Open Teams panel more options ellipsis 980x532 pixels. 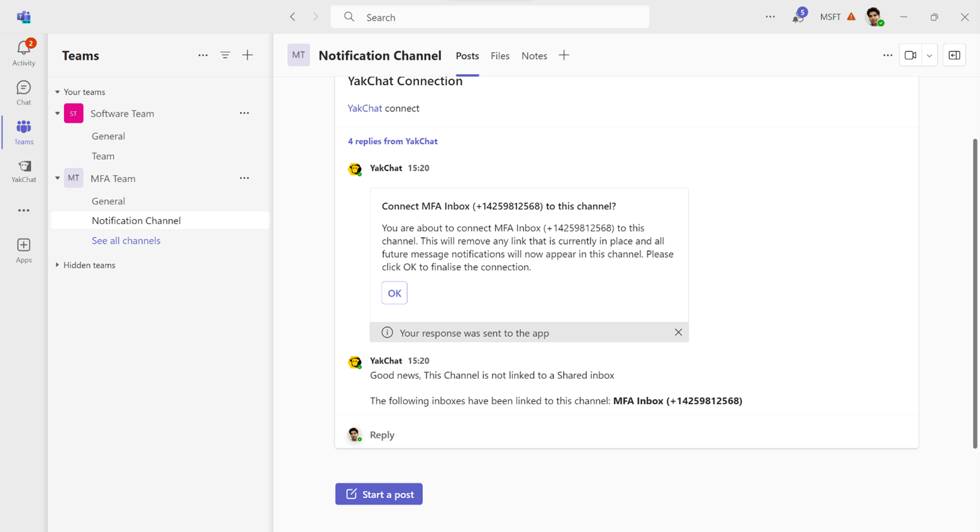point(203,55)
